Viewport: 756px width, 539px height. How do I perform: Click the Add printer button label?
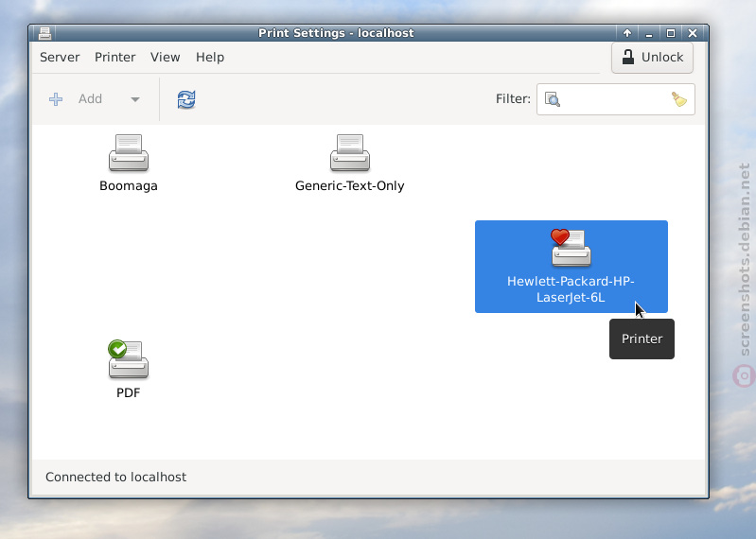point(90,98)
